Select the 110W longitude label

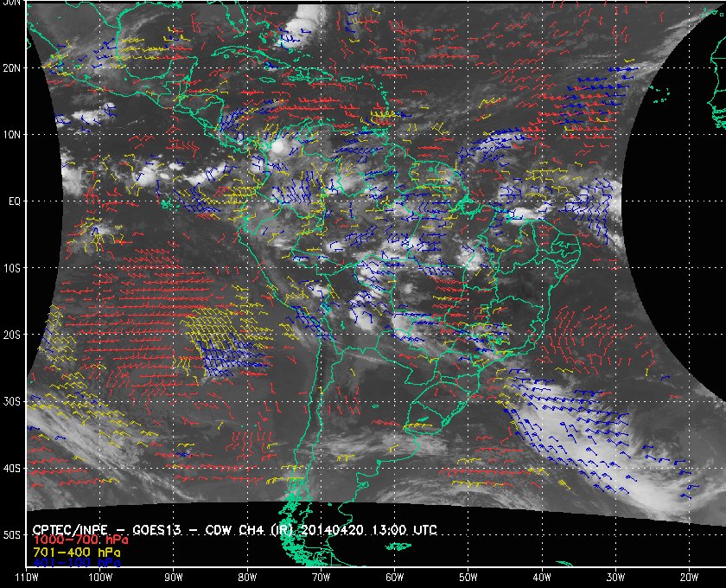26,578
